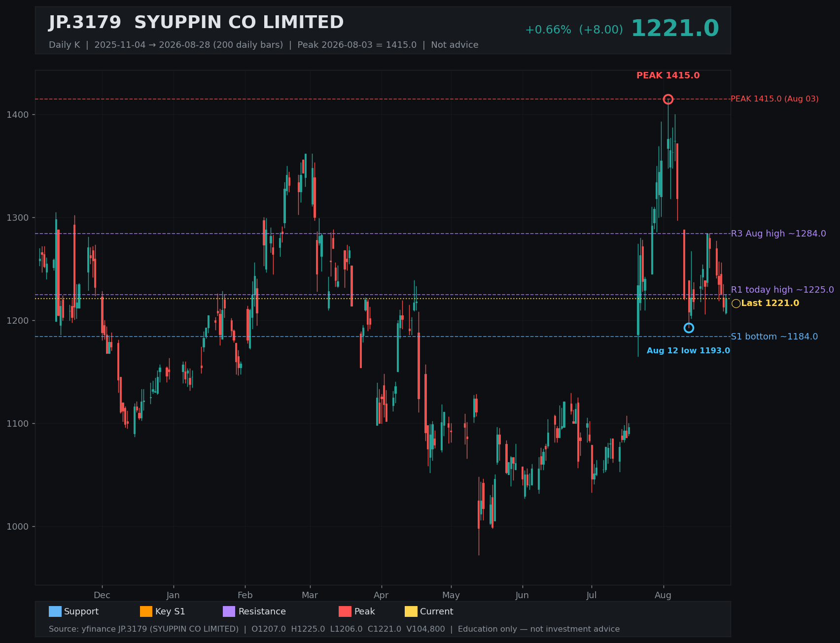
Task: Click the 1400 price axis label
Action: (x=18, y=115)
